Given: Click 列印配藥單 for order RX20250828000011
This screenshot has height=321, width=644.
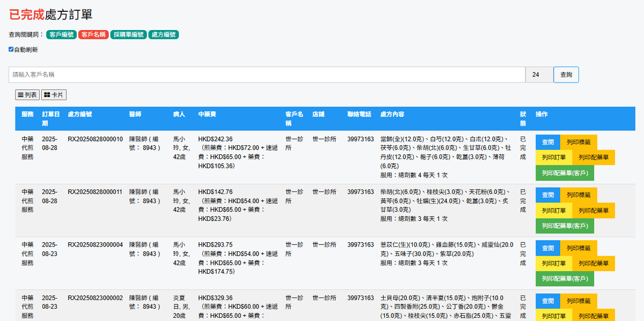Looking at the screenshot, I should coord(593,211).
